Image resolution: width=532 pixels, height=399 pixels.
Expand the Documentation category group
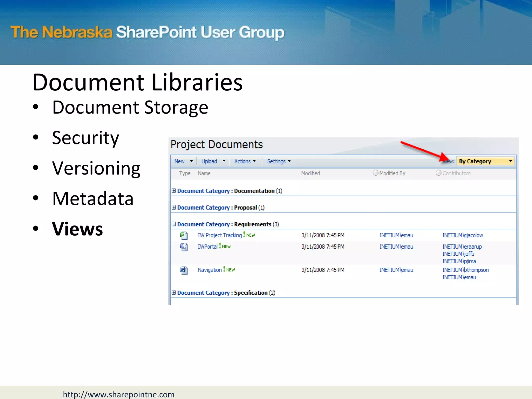[x=174, y=191]
